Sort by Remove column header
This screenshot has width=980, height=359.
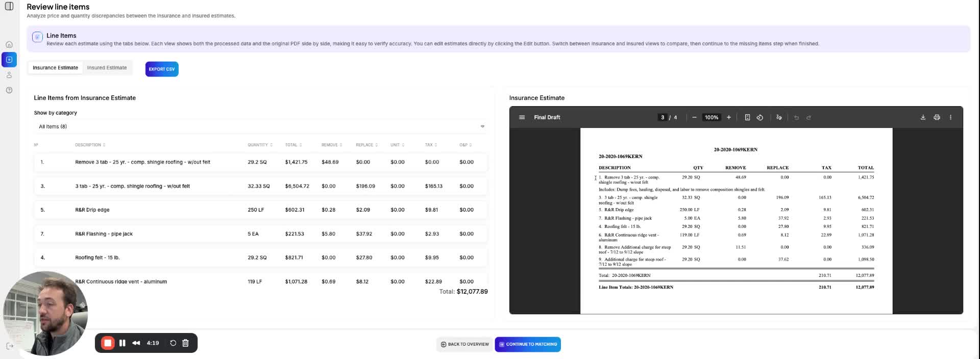tap(332, 145)
